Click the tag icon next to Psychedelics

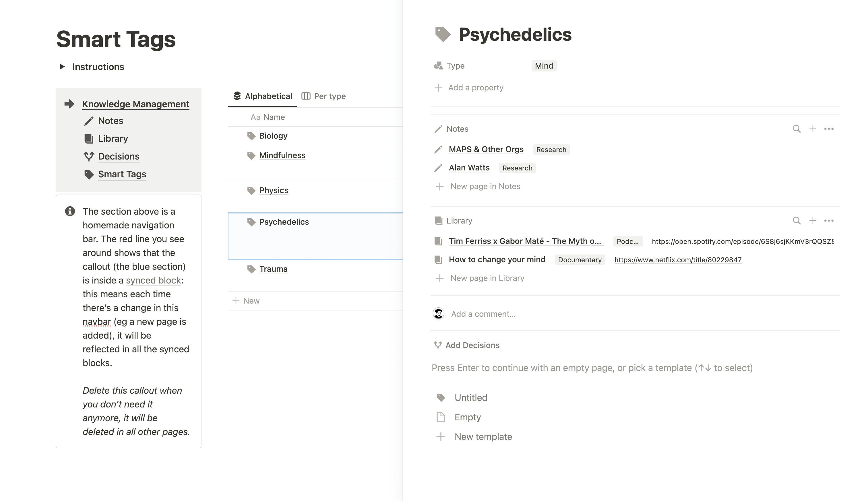coord(251,221)
